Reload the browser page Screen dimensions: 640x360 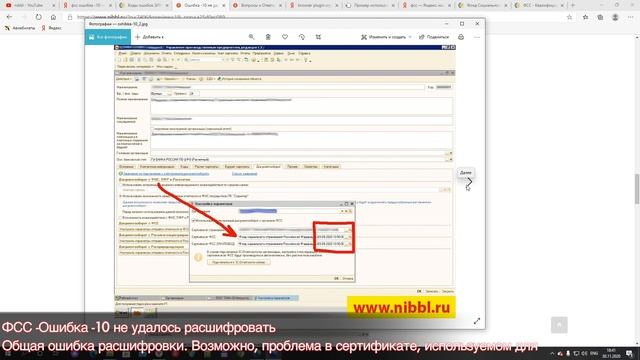pos(38,17)
